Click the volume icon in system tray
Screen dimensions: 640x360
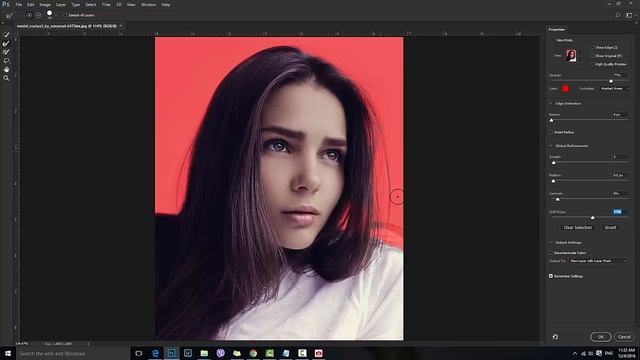(591, 353)
